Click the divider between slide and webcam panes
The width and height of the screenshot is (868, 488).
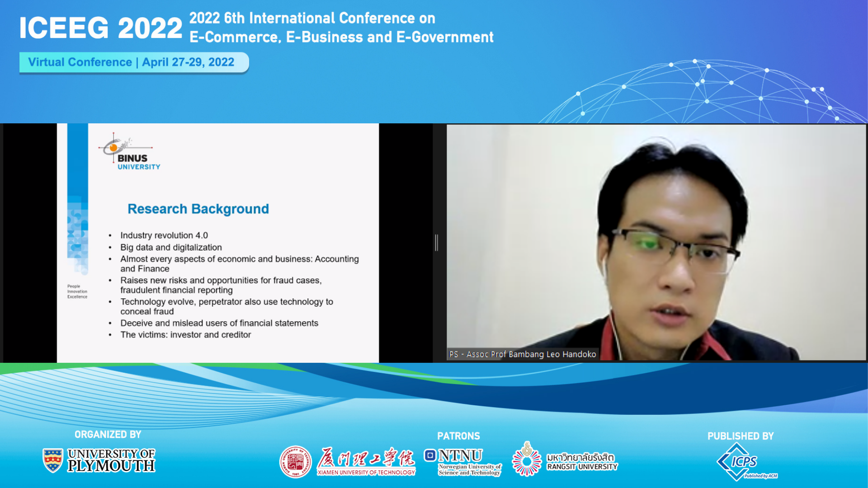(436, 243)
